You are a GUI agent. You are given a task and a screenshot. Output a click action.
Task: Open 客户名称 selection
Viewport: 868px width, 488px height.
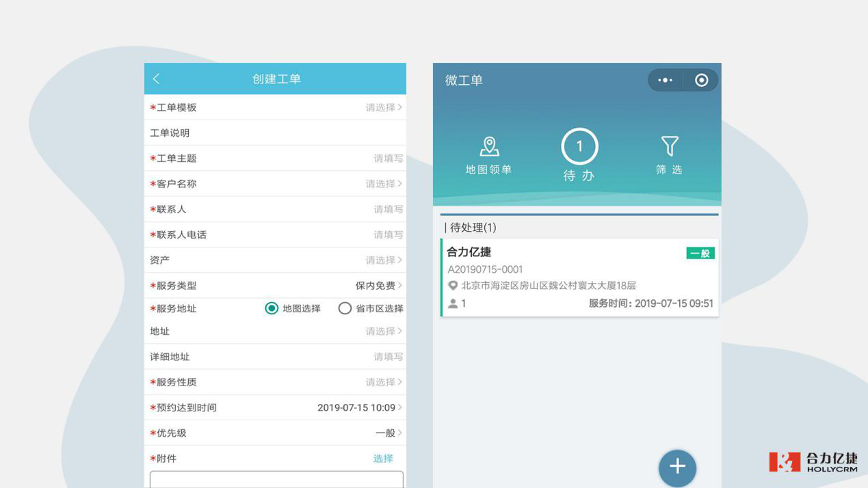pos(275,184)
